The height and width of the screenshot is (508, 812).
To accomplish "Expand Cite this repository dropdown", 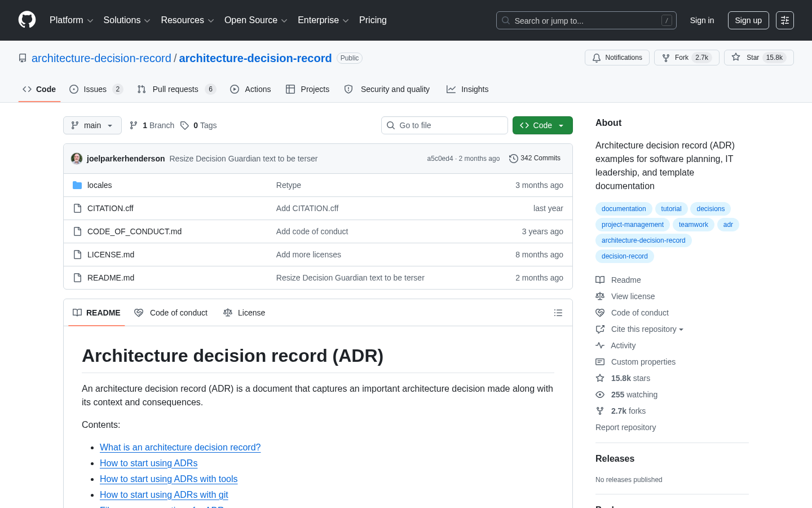I will pos(647,329).
